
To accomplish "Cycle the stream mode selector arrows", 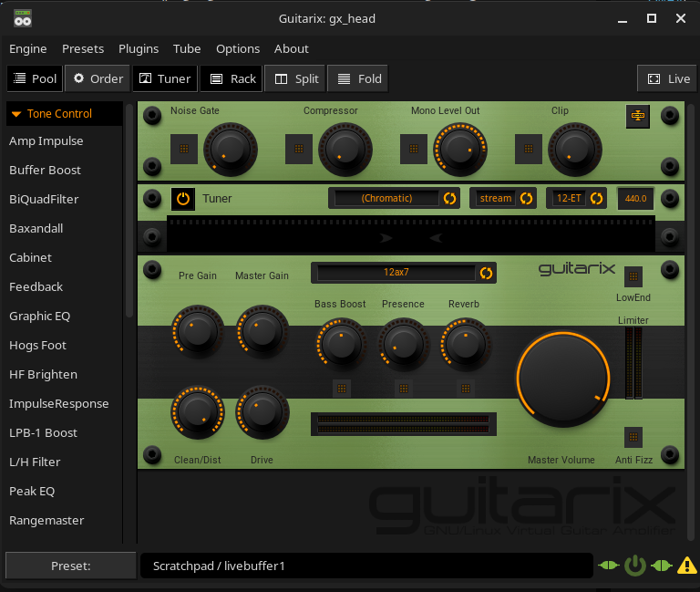I will coord(526,198).
